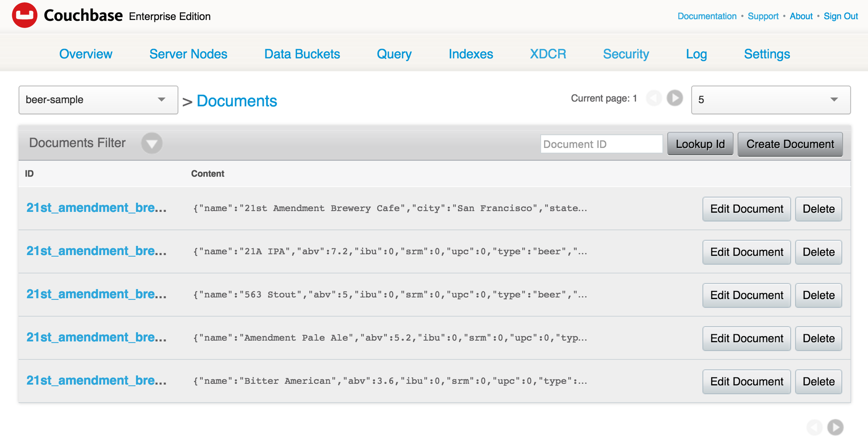Delete the 21A IPA document
The image size is (868, 448).
coord(818,252)
